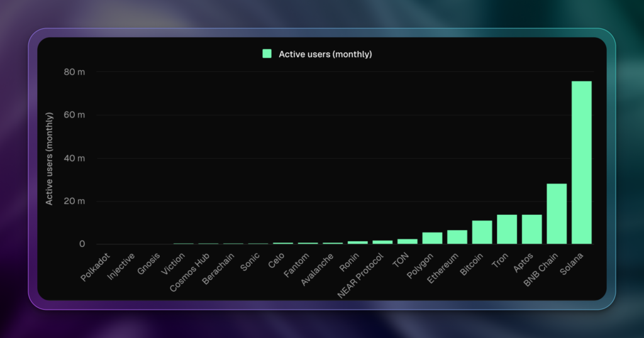Click the Polygon axis label

[419, 266]
